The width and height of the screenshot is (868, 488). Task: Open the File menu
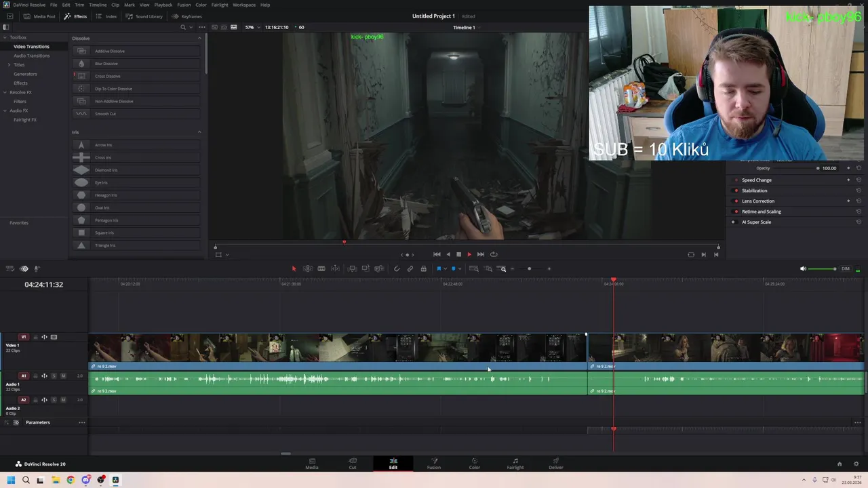coord(54,5)
